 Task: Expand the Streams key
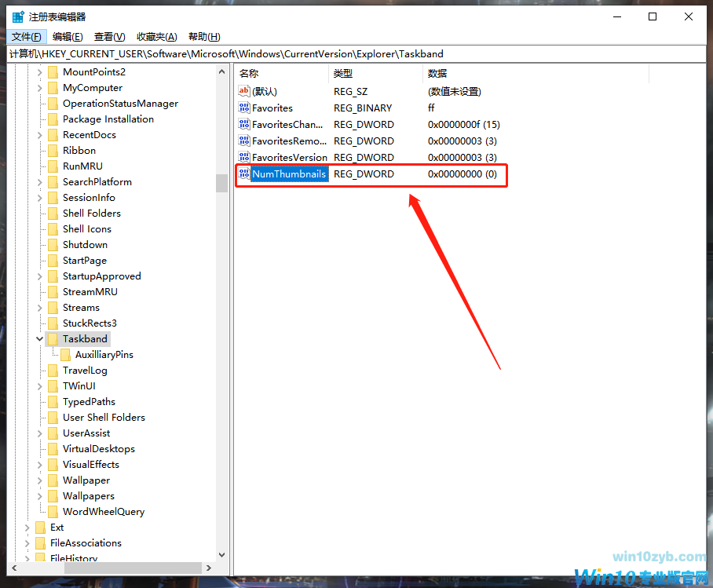pyautogui.click(x=39, y=308)
